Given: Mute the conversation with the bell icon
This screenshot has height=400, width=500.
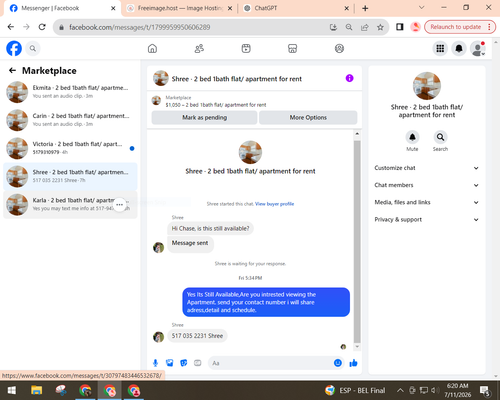Looking at the screenshot, I should click(412, 137).
